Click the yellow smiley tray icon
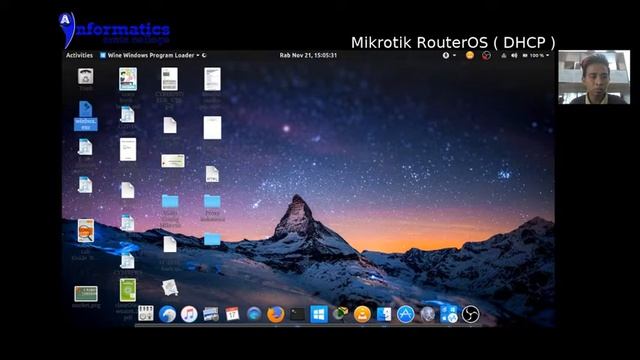The image size is (640, 360). 470,55
